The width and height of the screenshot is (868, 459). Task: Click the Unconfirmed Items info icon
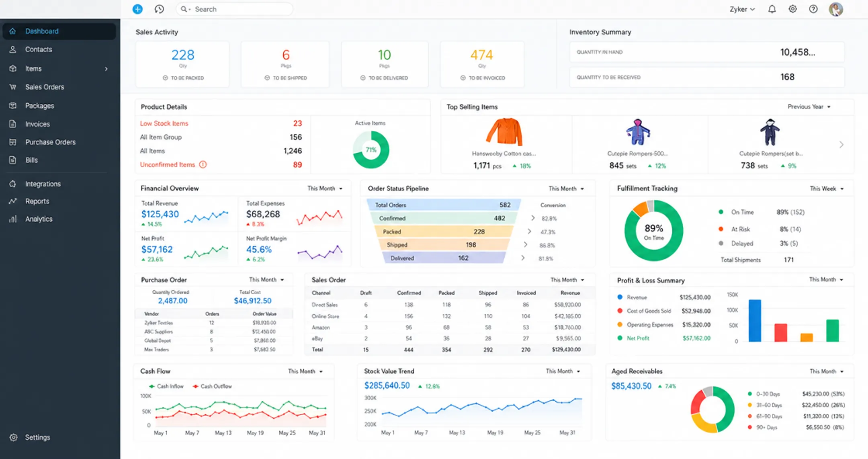[203, 164]
